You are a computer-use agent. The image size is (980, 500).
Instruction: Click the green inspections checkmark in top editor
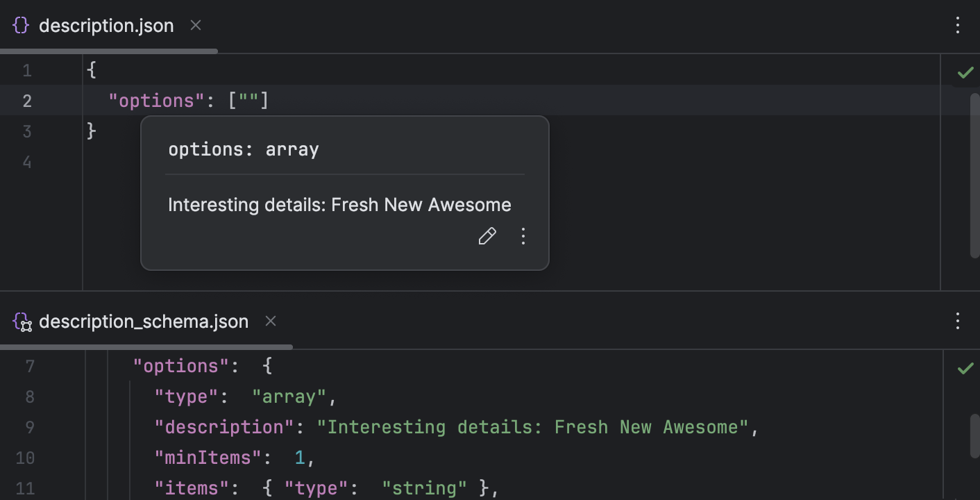point(967,72)
